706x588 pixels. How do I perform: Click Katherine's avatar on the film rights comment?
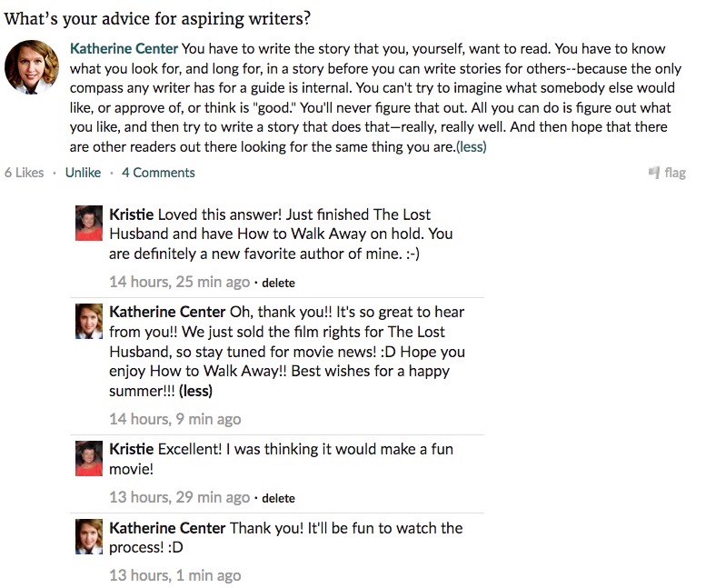point(88,321)
